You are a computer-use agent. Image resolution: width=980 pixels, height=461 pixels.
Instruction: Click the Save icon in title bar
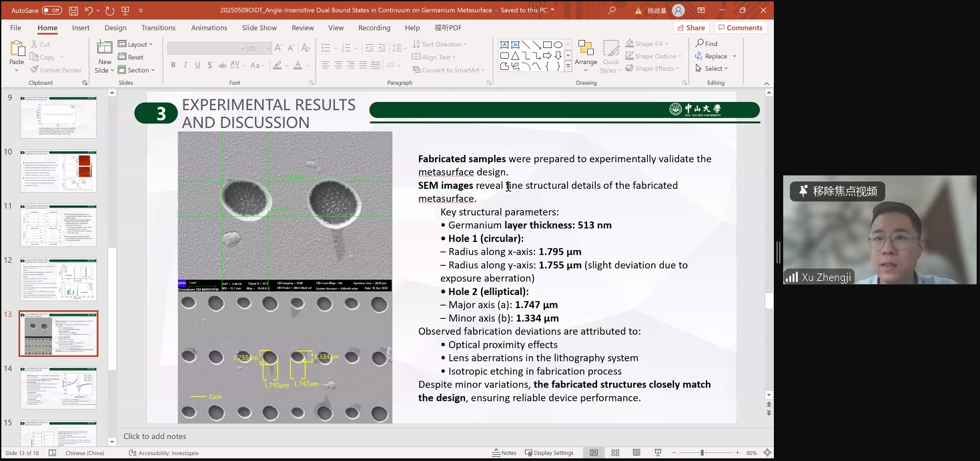click(73, 11)
